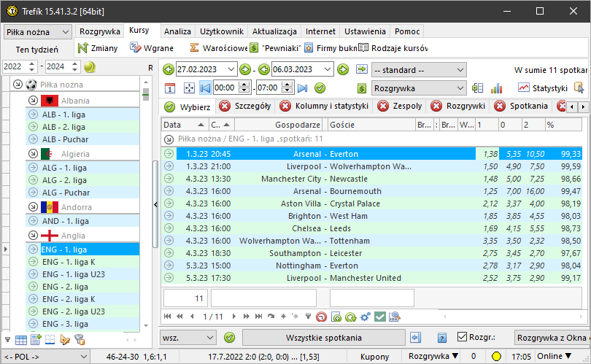This screenshot has width=591, height=364.
Task: Open the Ustawienia menu tab
Action: pyautogui.click(x=365, y=32)
